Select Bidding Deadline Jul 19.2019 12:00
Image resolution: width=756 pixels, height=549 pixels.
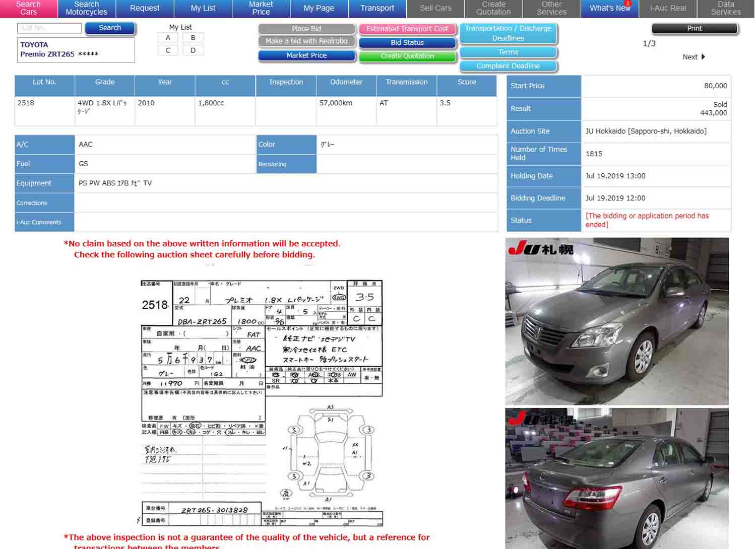[x=615, y=198]
